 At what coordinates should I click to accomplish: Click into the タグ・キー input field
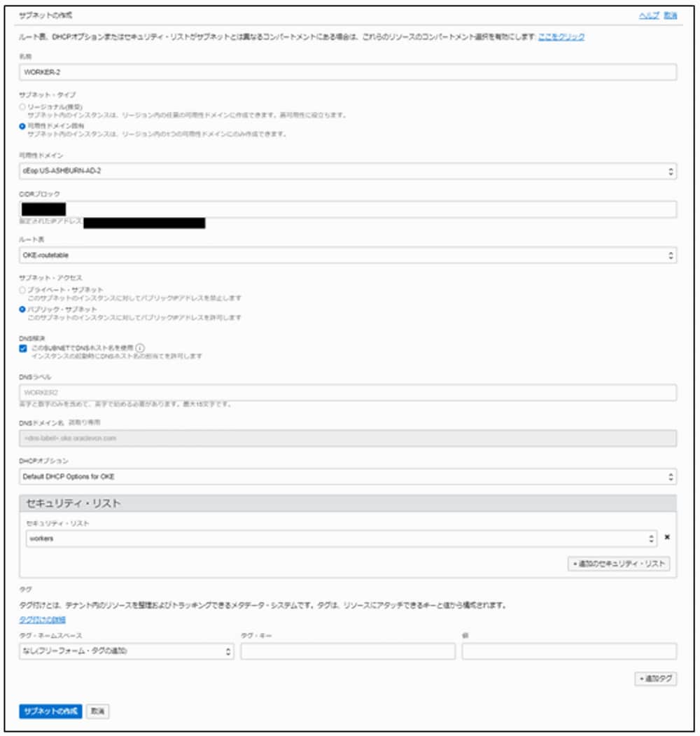coord(348,652)
